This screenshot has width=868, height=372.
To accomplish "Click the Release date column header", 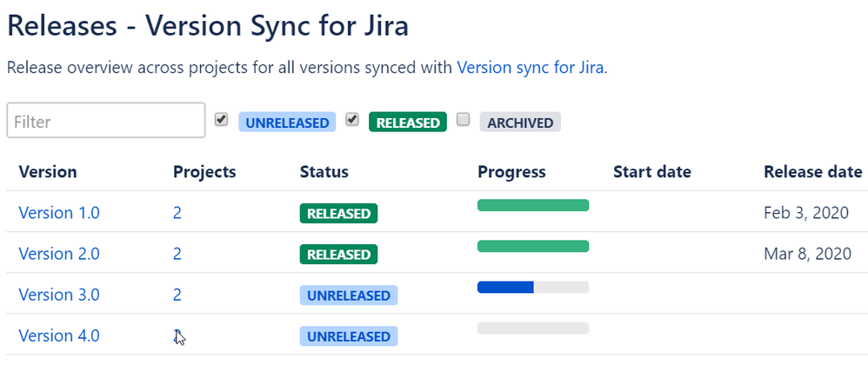I will click(813, 171).
